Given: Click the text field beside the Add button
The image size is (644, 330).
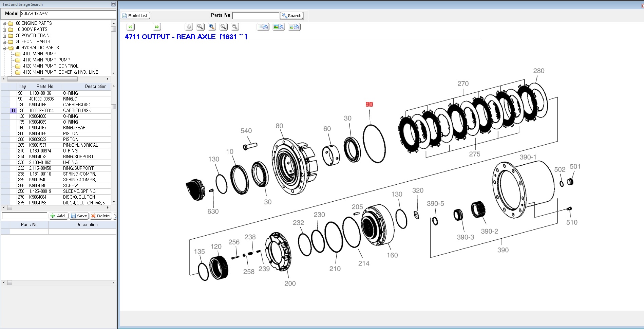Looking at the screenshot, I should (24, 216).
